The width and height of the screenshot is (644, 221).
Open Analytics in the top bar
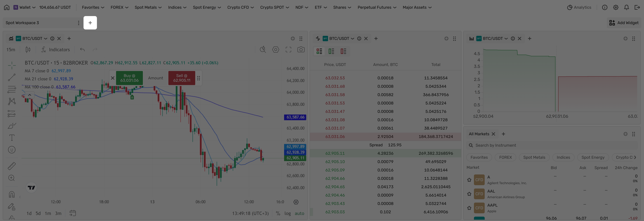[579, 7]
